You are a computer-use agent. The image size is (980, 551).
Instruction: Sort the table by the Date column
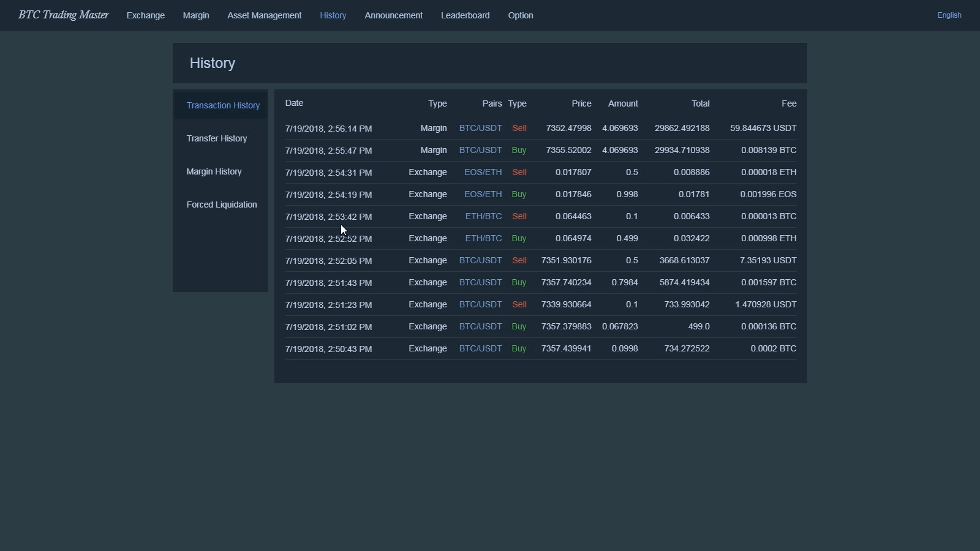[294, 103]
